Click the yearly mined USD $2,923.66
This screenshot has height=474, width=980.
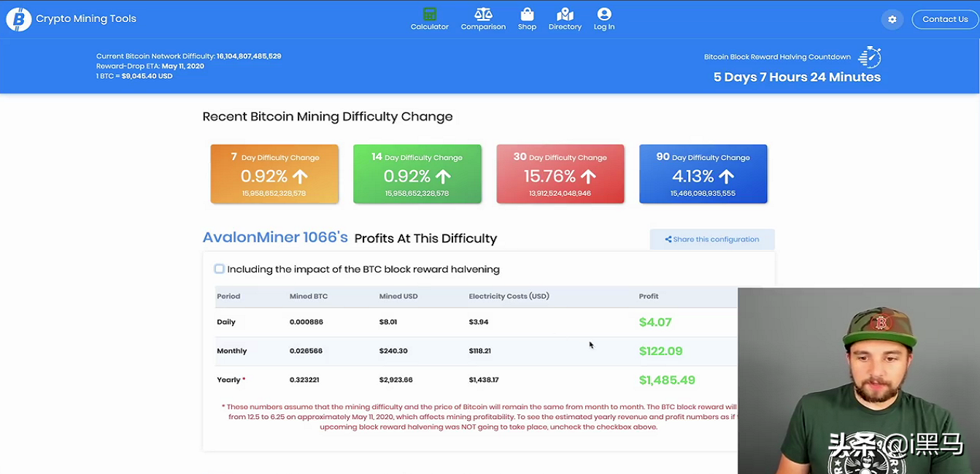(x=396, y=381)
